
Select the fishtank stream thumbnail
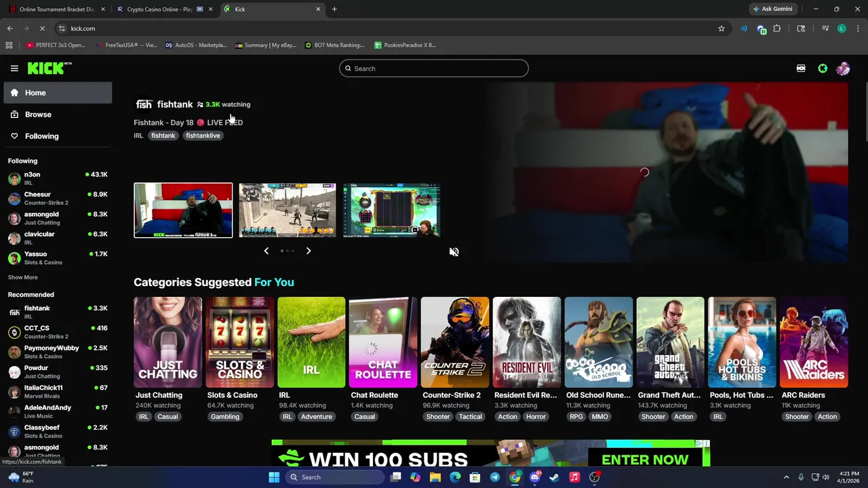[183, 210]
